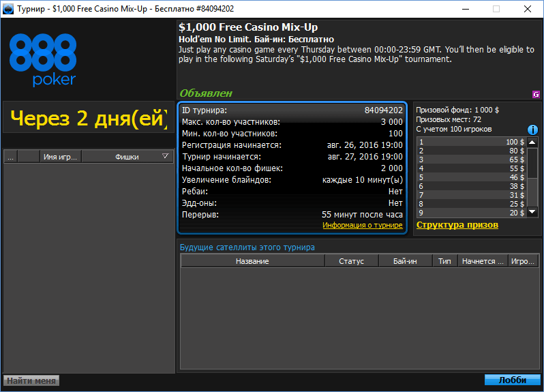Screen dimensions: 544x392
Task: Click tournament ID value 84094202
Action: [383, 110]
